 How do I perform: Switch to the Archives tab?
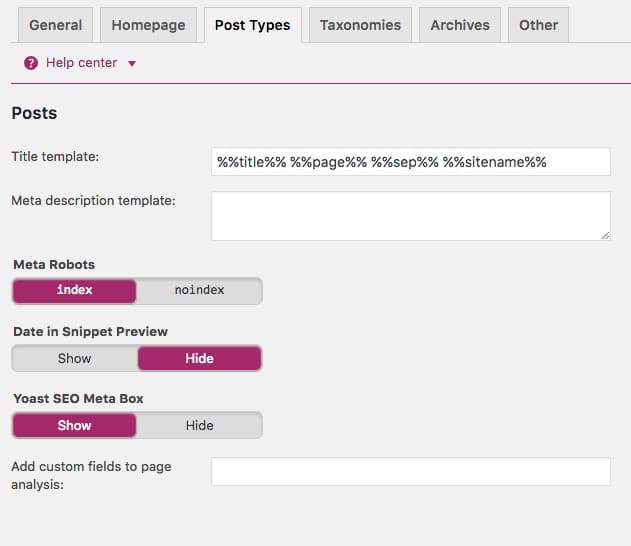(460, 25)
